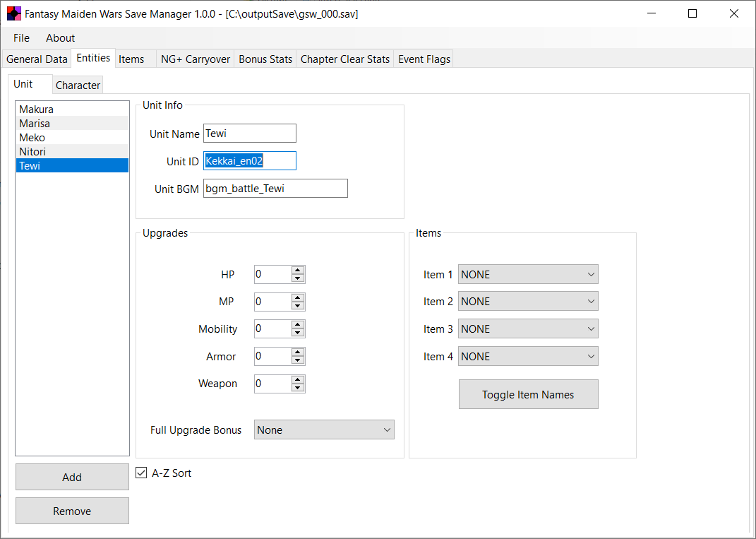The image size is (756, 539).
Task: Select the Entities tab
Action: (93, 58)
